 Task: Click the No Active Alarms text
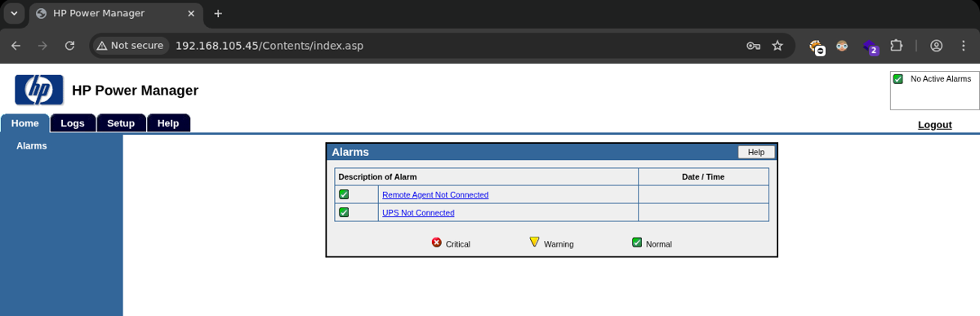coord(941,79)
